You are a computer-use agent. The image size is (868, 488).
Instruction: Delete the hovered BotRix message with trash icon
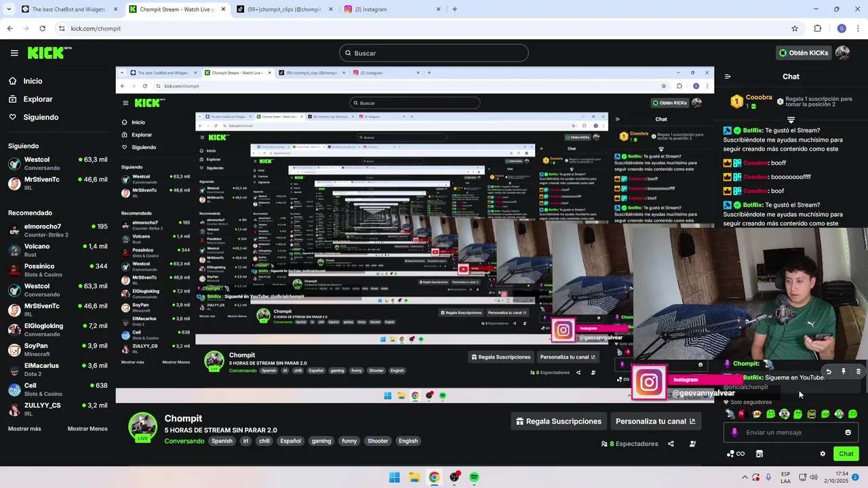click(858, 371)
